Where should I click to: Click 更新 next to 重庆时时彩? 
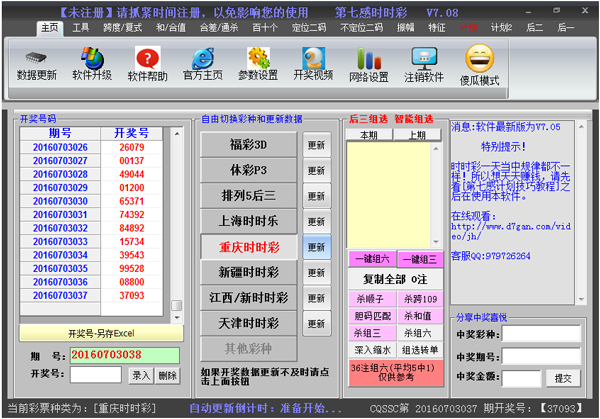click(316, 247)
